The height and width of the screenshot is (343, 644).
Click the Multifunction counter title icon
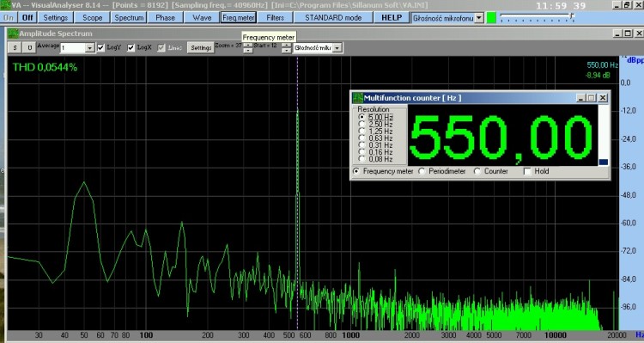[x=358, y=98]
